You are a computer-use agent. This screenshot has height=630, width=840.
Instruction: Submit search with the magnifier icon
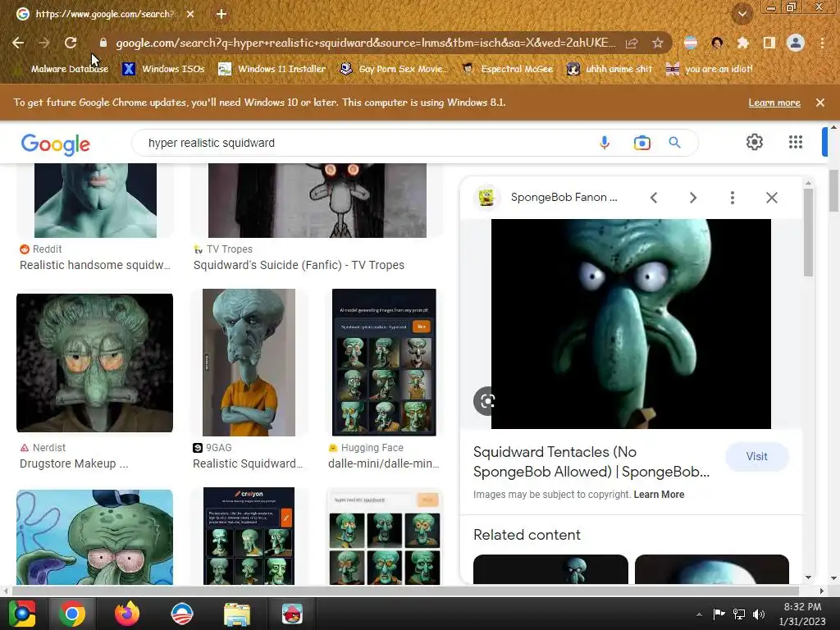click(x=674, y=143)
